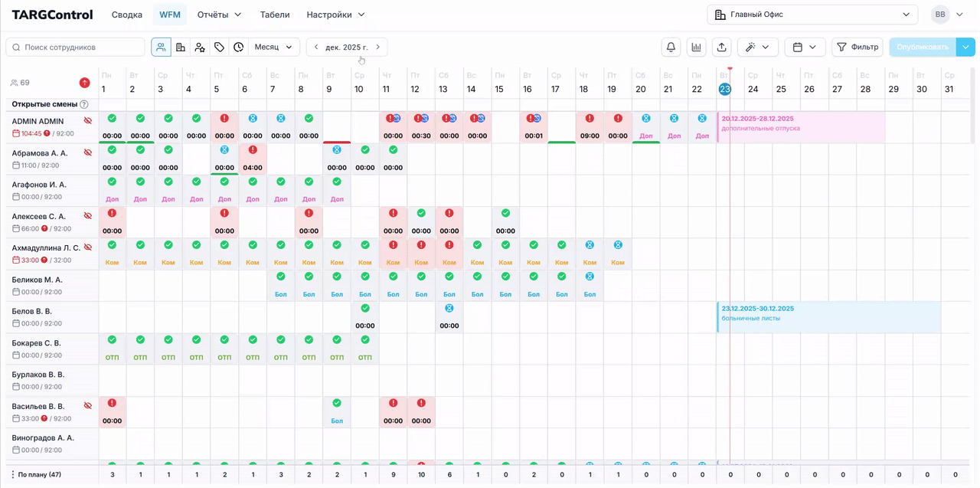Toggle the visibility eye for Абрамова А. А.
This screenshot has width=980, height=488.
click(88, 153)
